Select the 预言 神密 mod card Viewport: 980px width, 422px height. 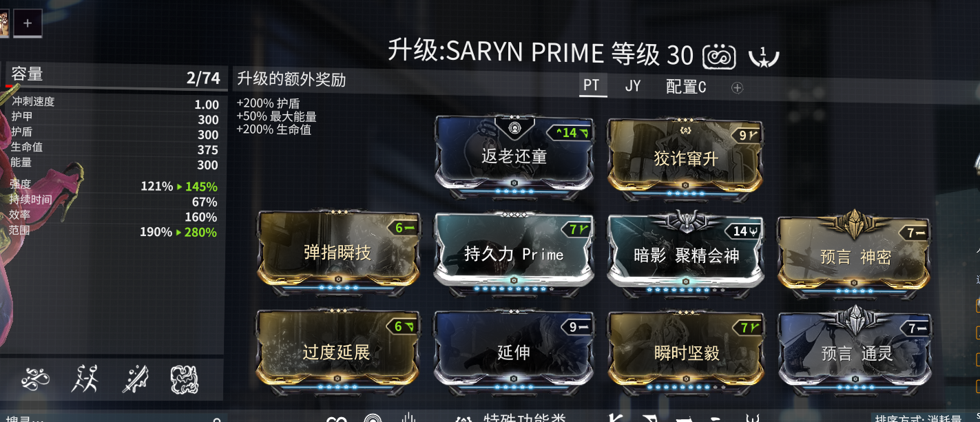(855, 255)
